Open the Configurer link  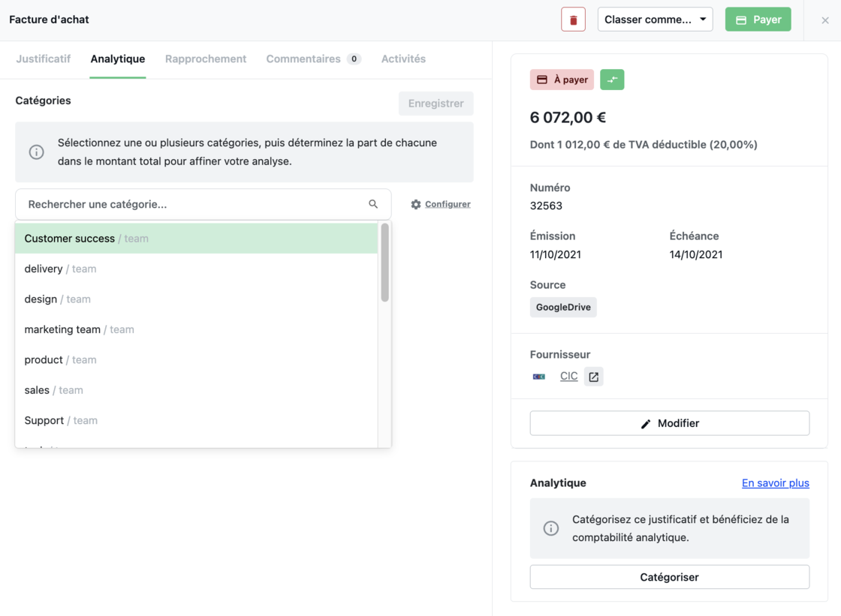[x=448, y=204]
